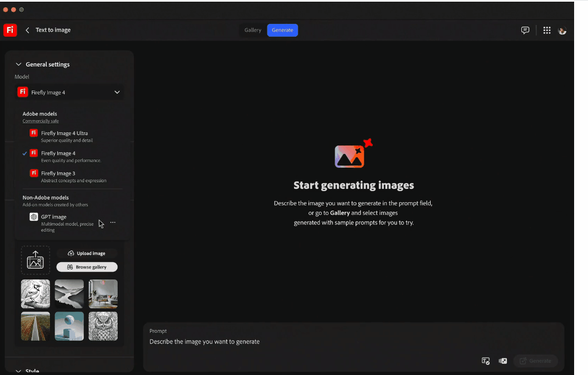
Task: Expand the Style section
Action: pyautogui.click(x=18, y=371)
